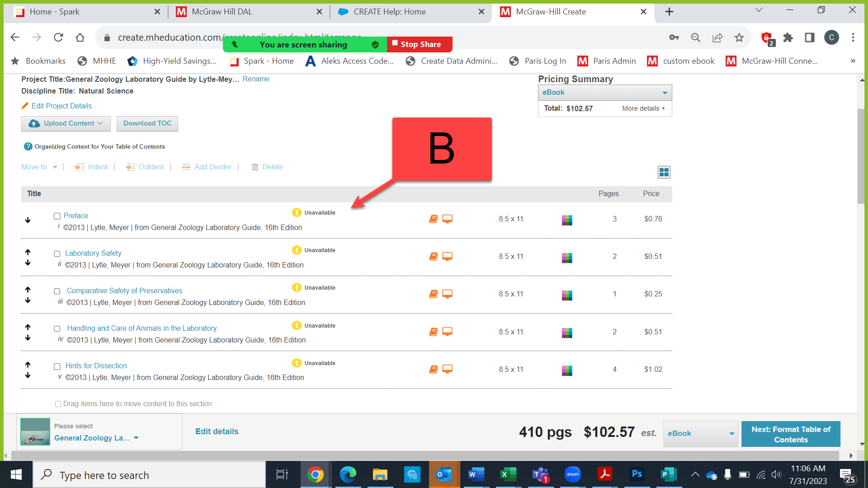This screenshot has width=868, height=488.
Task: Click the help icon beside Organizing Content
Action: click(x=28, y=146)
